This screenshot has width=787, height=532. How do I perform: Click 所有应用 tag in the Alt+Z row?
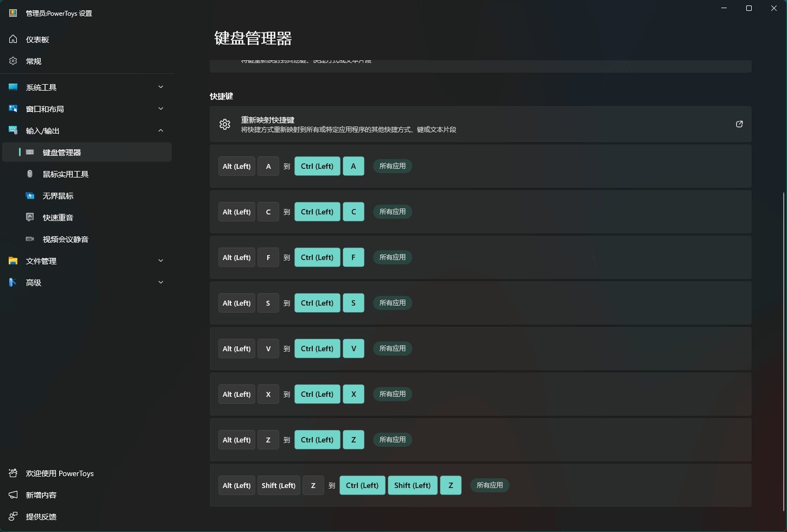point(393,440)
